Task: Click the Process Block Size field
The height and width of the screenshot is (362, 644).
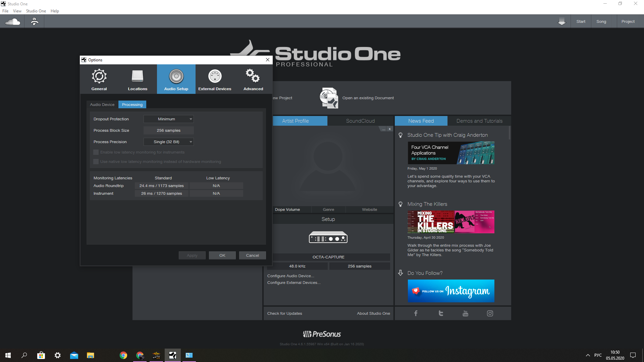Action: pos(168,130)
